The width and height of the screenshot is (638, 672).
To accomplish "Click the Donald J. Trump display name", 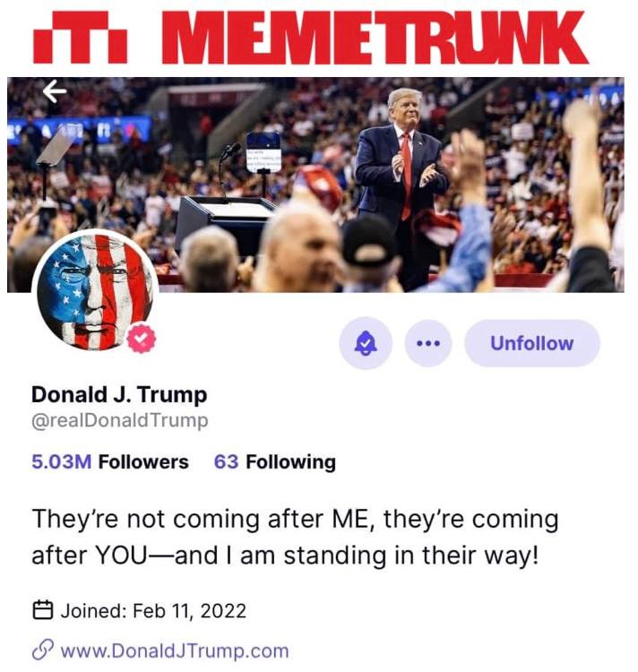I will point(119,395).
